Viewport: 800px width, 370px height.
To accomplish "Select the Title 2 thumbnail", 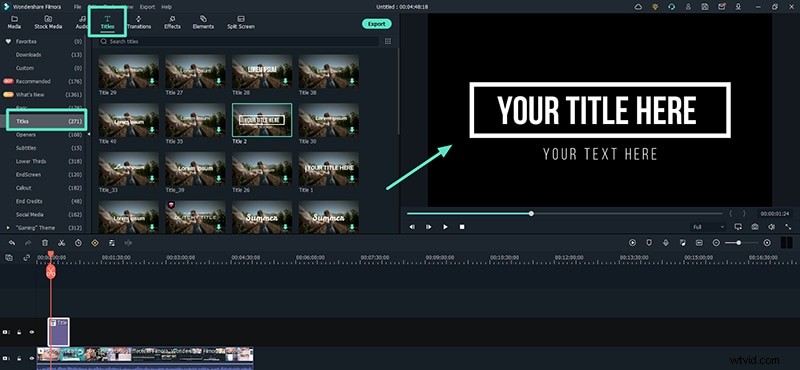I will (262, 120).
